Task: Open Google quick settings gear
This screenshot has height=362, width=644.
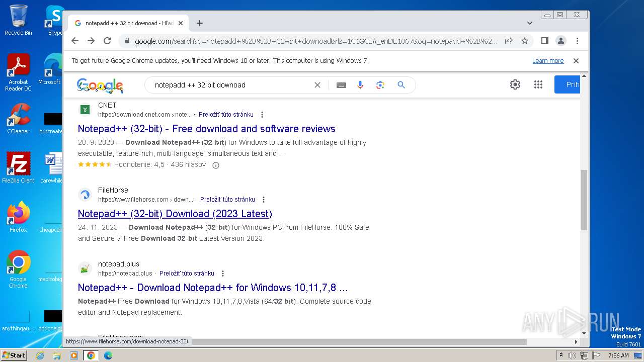Action: [x=515, y=84]
